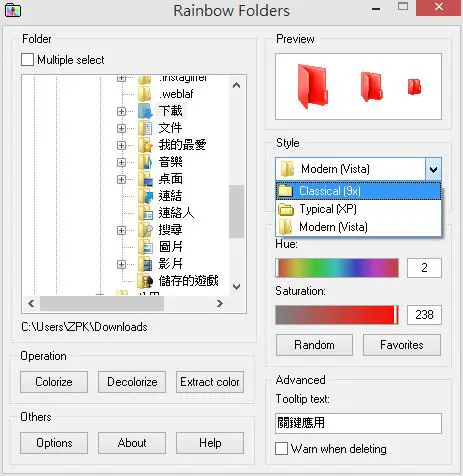Click the largest red folder preview icon
463x476 pixels.
point(312,86)
